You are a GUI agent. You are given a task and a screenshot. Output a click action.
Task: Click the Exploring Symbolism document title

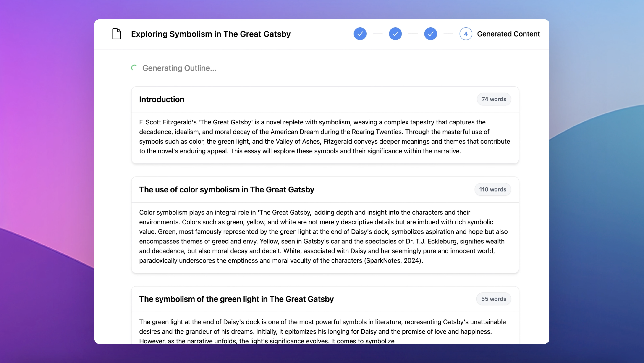211,34
